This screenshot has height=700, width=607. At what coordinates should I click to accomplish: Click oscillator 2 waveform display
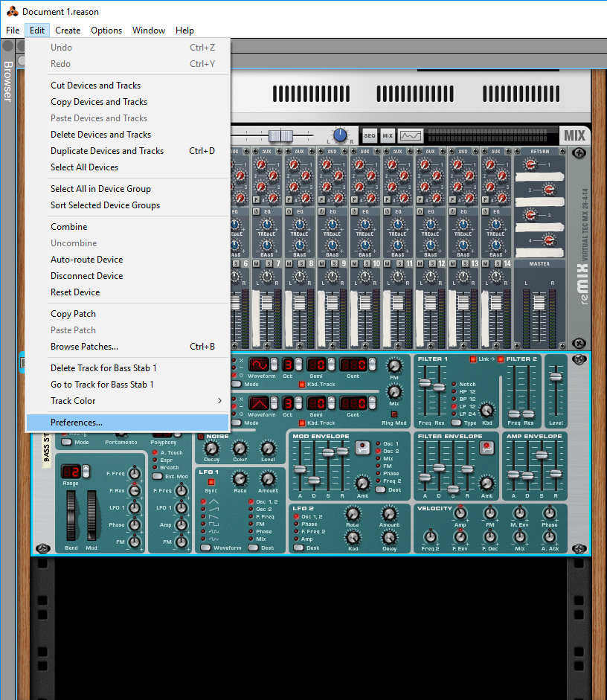(x=259, y=404)
